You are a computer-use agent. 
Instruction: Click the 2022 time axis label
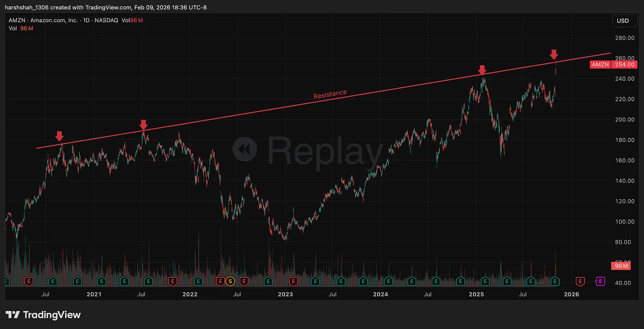click(190, 294)
